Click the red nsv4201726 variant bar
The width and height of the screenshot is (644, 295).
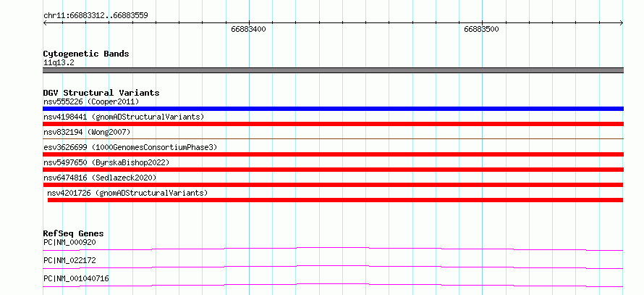335,200
